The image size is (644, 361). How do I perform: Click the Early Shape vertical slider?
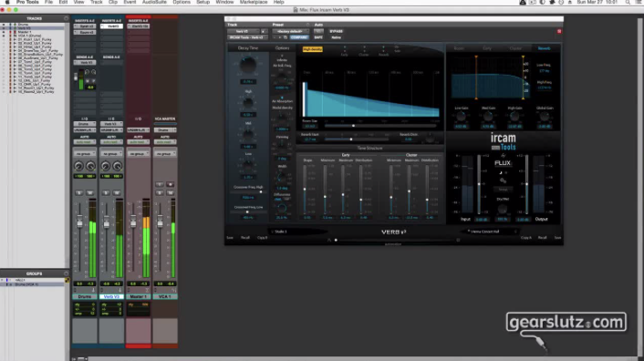click(305, 190)
